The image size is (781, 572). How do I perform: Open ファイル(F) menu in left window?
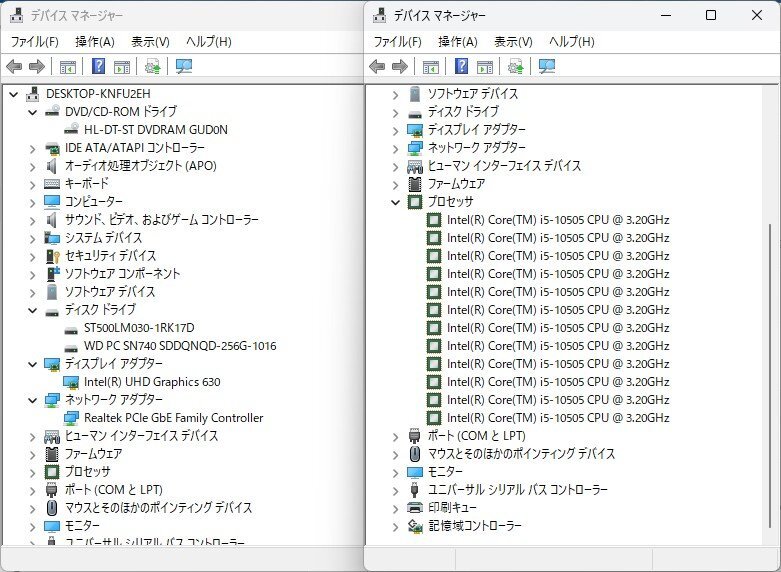(x=34, y=42)
